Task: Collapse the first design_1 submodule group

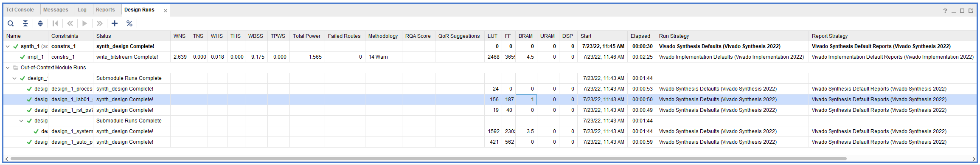Action: tap(14, 78)
